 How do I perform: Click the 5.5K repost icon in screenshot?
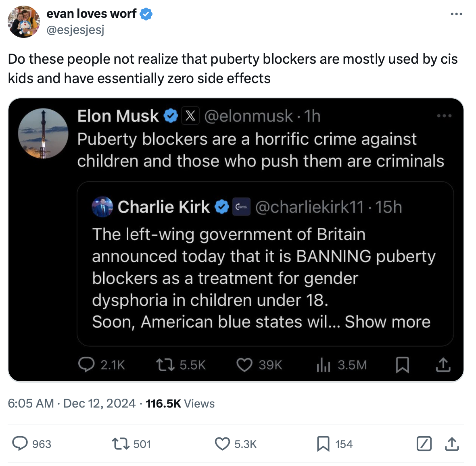(x=165, y=365)
